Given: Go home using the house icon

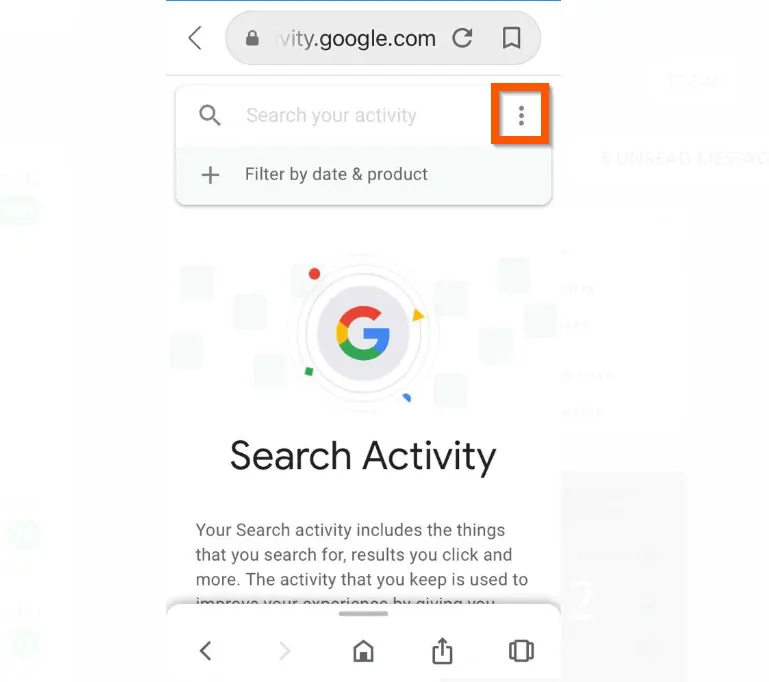Looking at the screenshot, I should point(363,651).
